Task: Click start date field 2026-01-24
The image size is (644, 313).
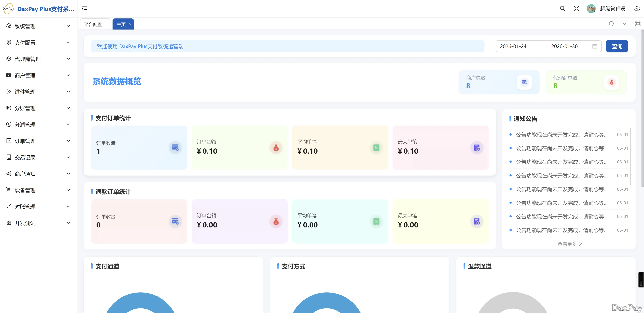Action: [x=513, y=46]
